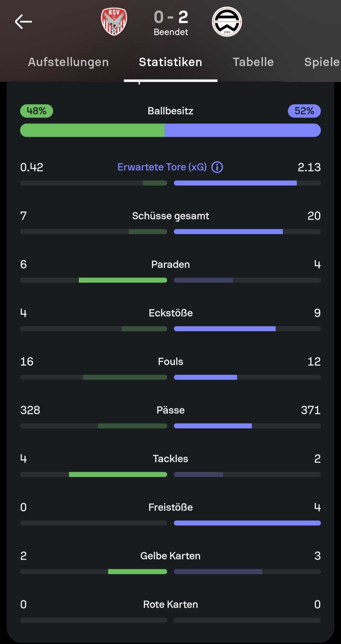This screenshot has width=341, height=644.
Task: Tap the Beendet match status text
Action: click(171, 32)
